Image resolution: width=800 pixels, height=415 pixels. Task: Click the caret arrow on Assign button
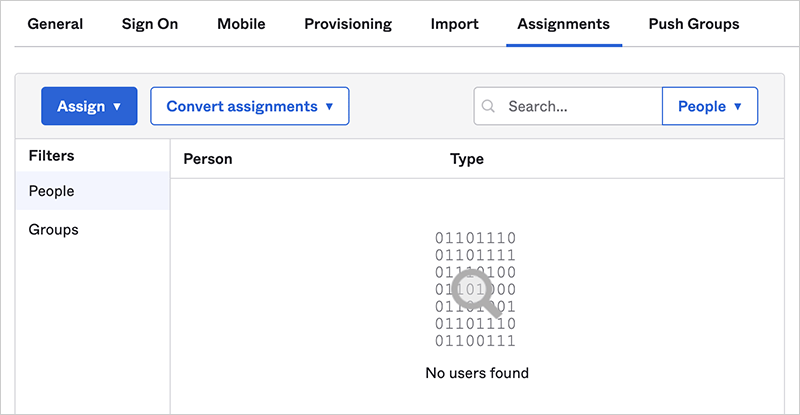117,106
